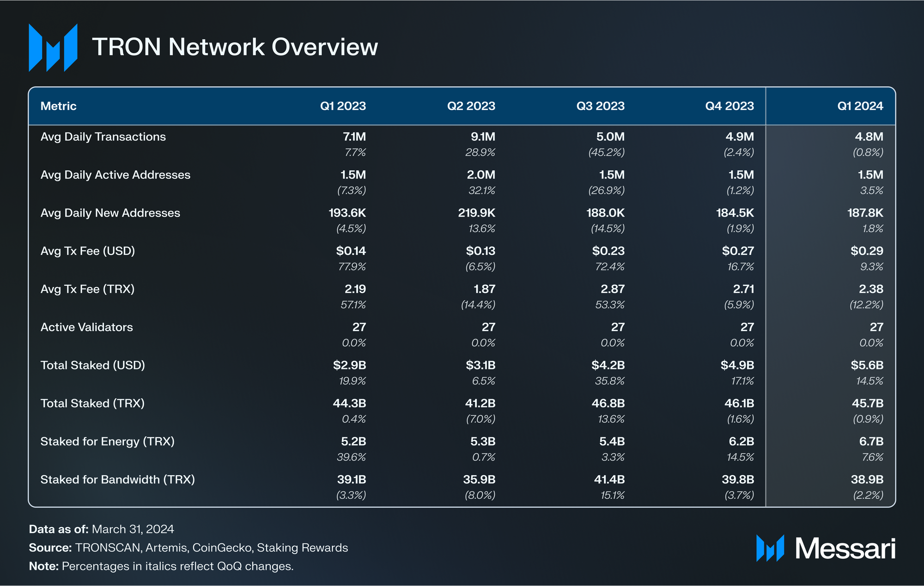Click the Q4 2023 column header

tap(729, 106)
